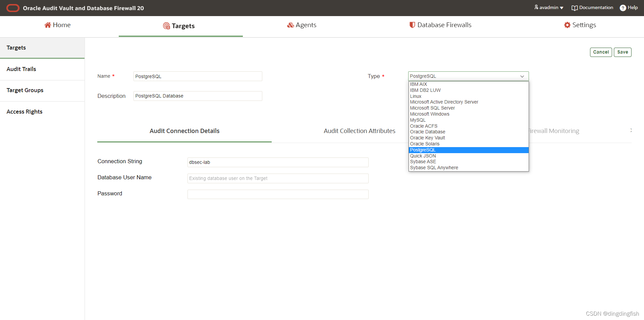Image resolution: width=644 pixels, height=320 pixels.
Task: Choose Linux from the Type list
Action: click(468, 96)
